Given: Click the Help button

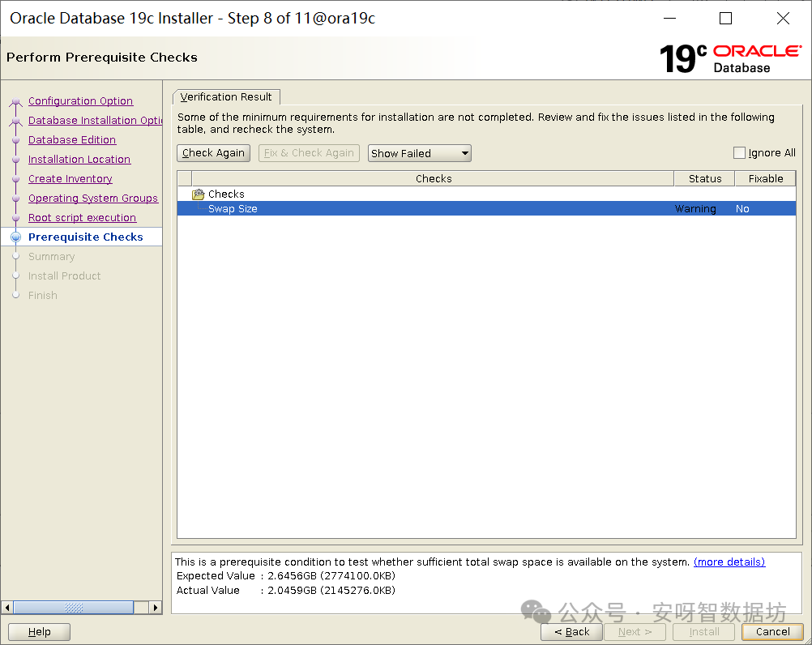Looking at the screenshot, I should [x=40, y=631].
